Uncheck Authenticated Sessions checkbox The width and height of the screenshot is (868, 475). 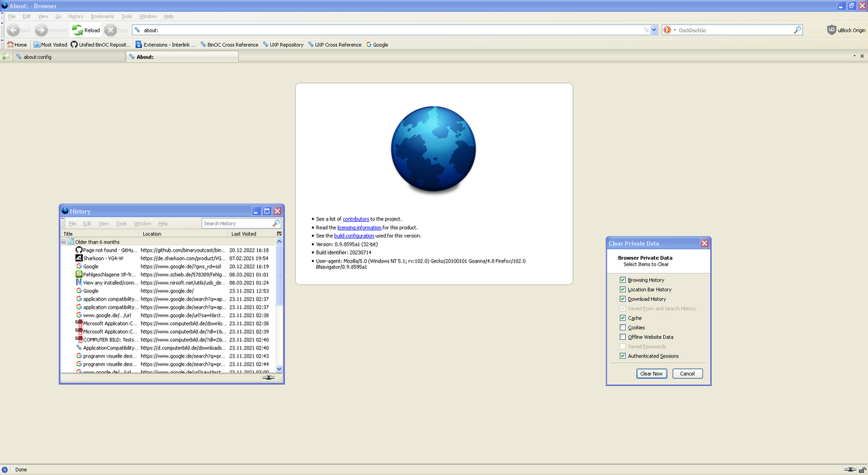623,356
